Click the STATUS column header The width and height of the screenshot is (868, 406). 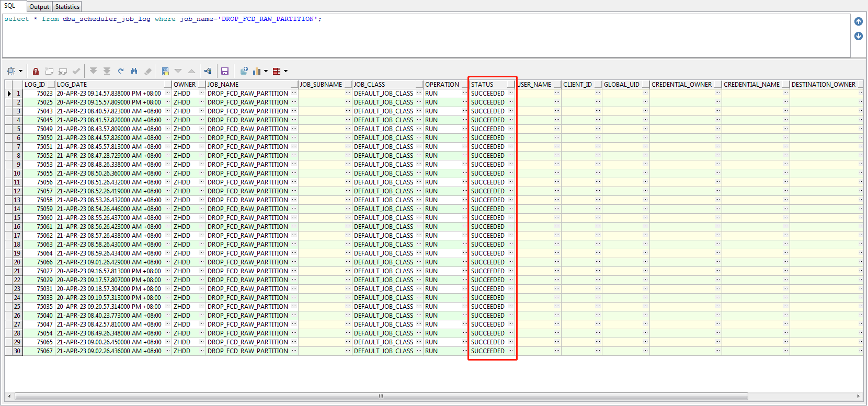coord(492,84)
